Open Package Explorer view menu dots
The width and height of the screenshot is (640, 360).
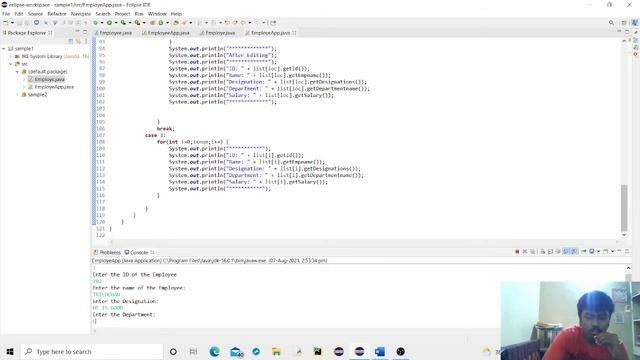[86, 41]
